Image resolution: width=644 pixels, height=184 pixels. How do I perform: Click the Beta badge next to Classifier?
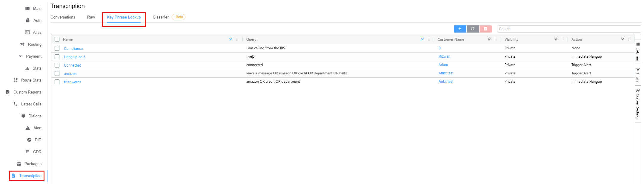point(179,17)
